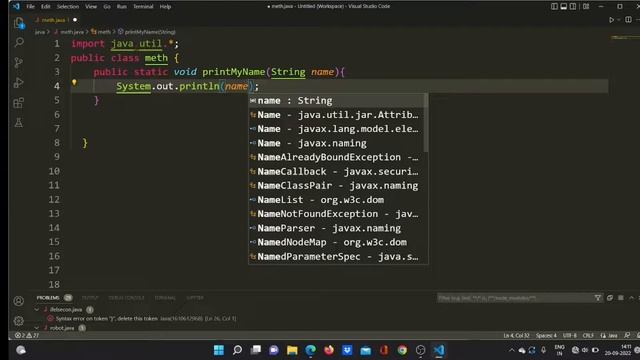The image size is (640, 360).
Task: Switch to the Debug Console tab
Action: click(x=126, y=298)
